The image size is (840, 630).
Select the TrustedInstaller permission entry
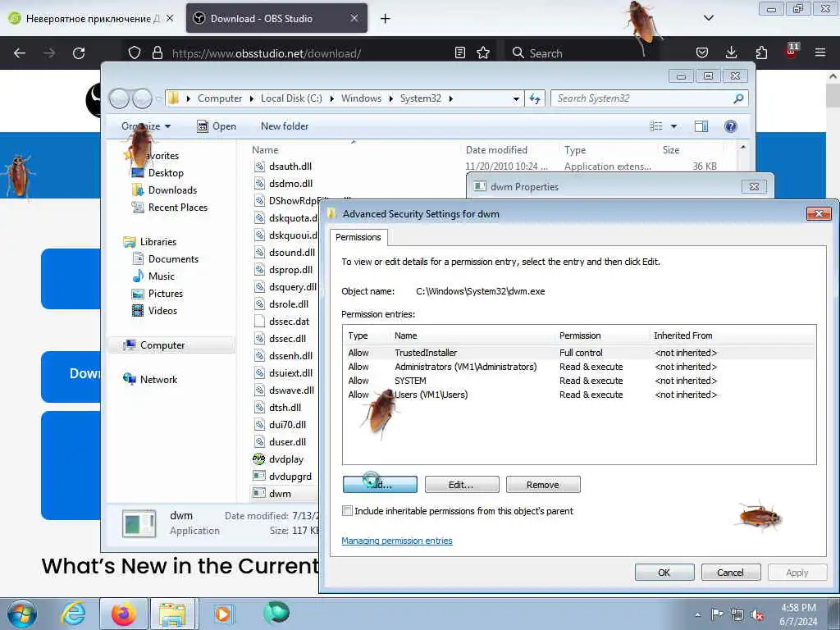(578, 353)
